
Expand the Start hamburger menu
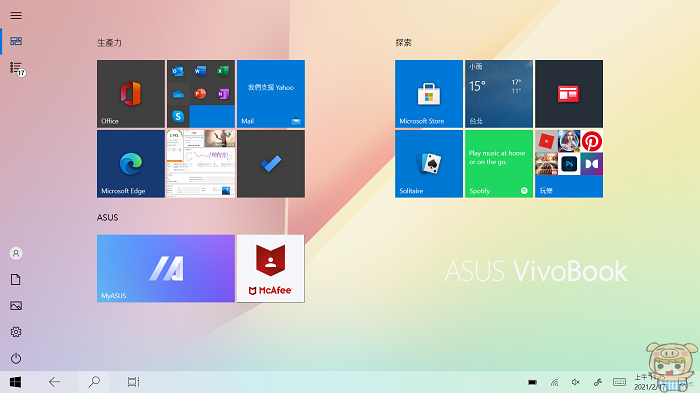16,16
